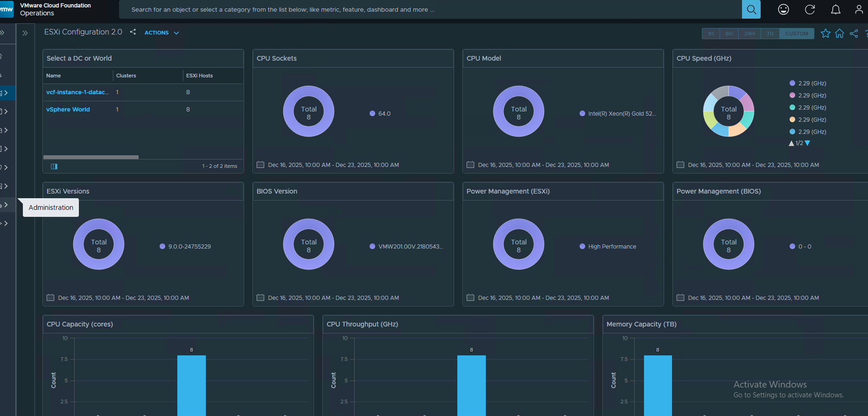Viewport: 868px width, 416px height.
Task: Click share icon next to ESXi Configuration title
Action: (133, 32)
